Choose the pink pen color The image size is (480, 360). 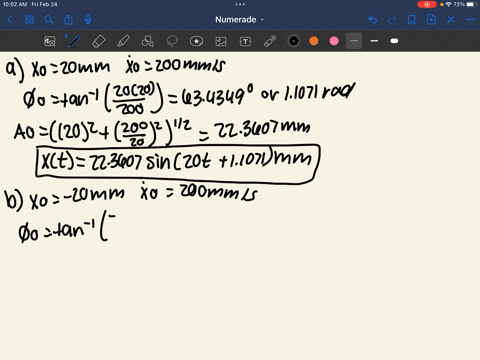(x=334, y=41)
